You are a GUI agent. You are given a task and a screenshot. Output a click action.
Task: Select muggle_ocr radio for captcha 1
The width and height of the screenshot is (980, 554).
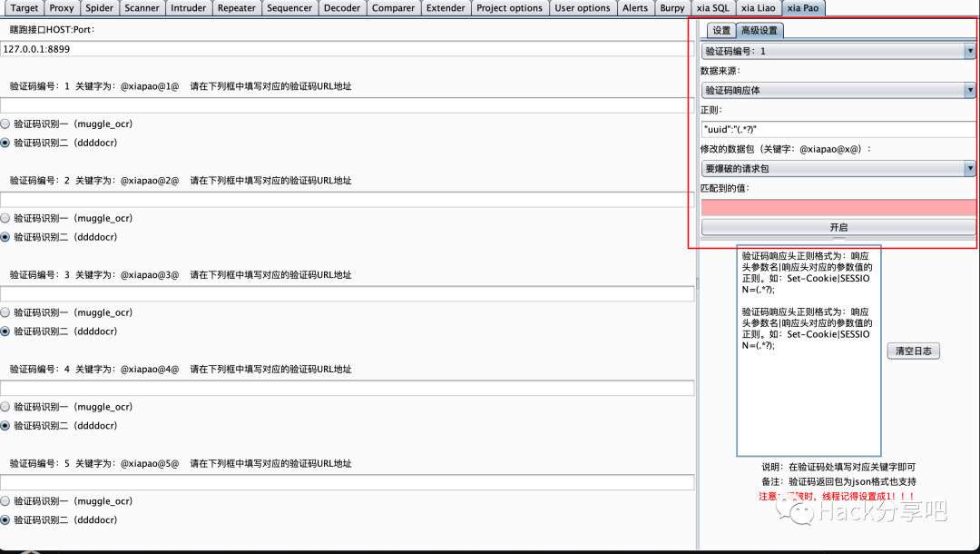(5, 124)
